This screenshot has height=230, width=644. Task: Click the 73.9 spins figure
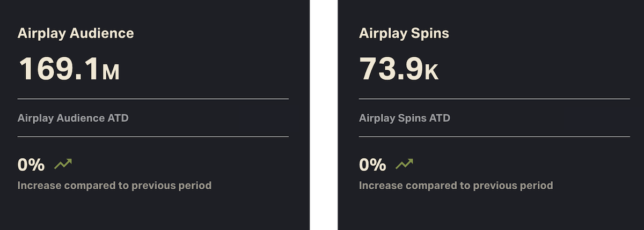[391, 69]
